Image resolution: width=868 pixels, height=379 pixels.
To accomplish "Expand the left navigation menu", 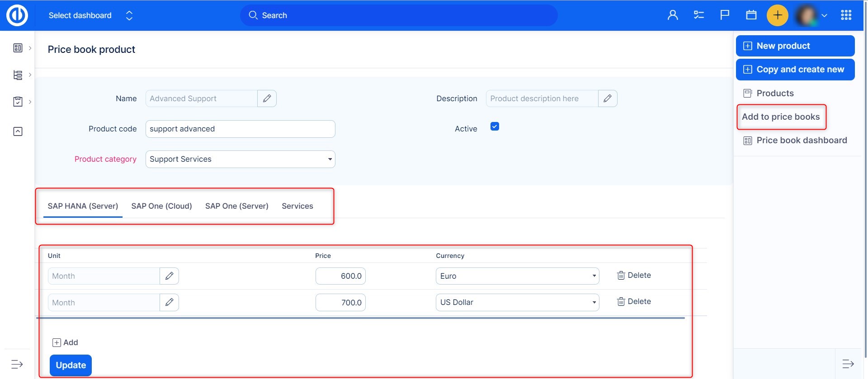I will [x=17, y=364].
